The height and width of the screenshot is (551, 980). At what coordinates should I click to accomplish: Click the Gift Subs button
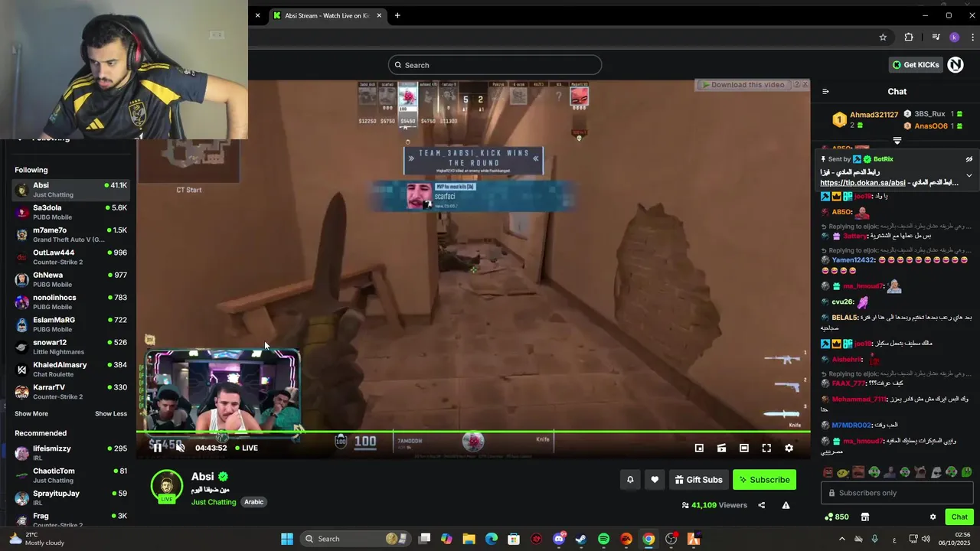[698, 480]
